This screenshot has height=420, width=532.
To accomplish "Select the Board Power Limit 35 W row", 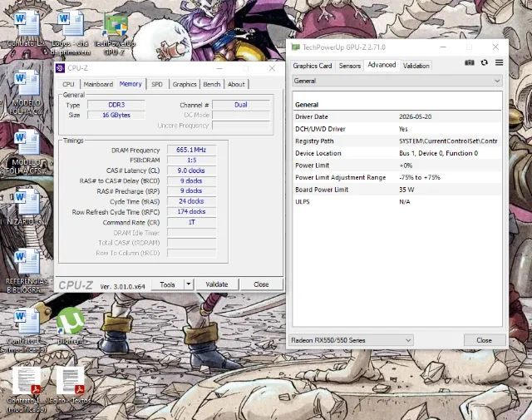I will pyautogui.click(x=397, y=190).
